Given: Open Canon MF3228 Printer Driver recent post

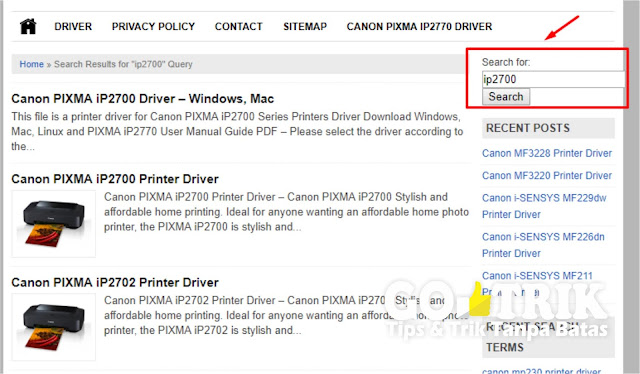Looking at the screenshot, I should point(547,153).
